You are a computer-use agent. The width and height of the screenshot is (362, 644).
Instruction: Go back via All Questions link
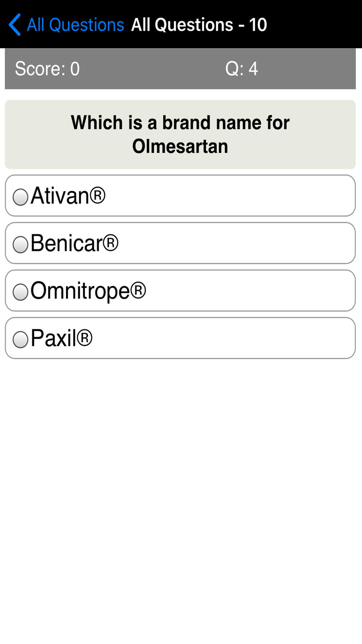[x=76, y=25]
